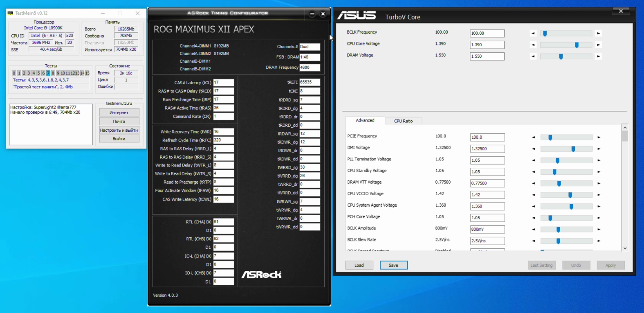Click the Intel Core i9-10900K text
Screen dimensions: 644x313
pyautogui.click(x=43, y=28)
